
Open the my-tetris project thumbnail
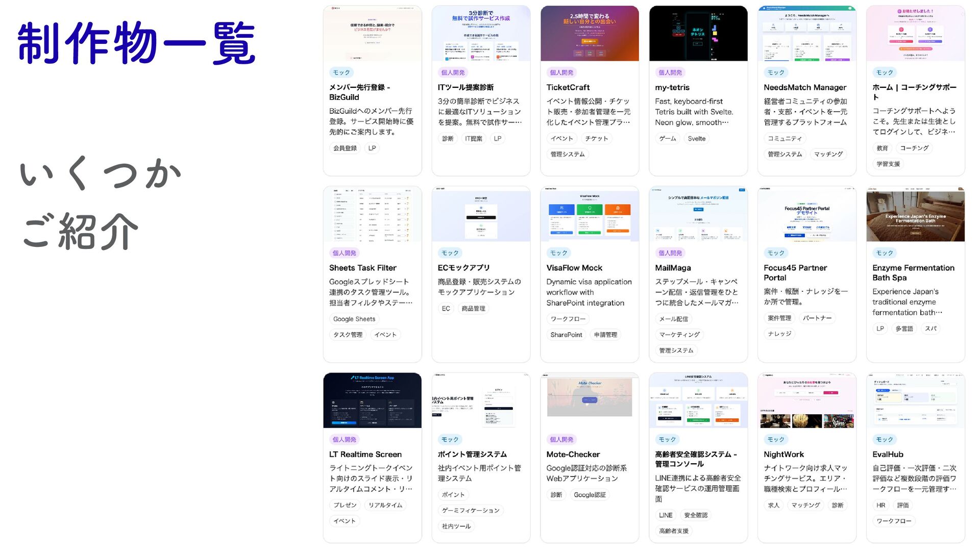(x=698, y=33)
